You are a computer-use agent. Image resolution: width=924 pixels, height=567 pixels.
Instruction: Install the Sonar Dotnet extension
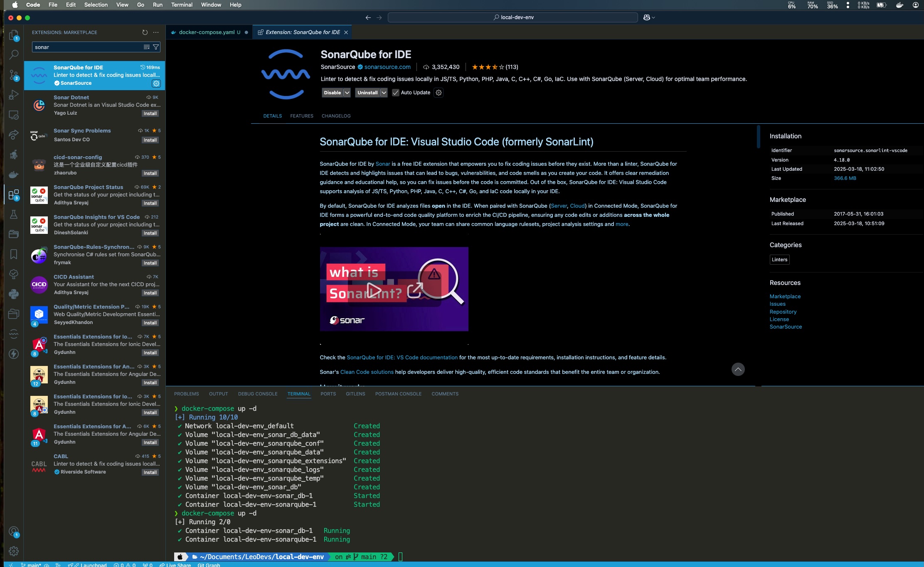pyautogui.click(x=150, y=113)
